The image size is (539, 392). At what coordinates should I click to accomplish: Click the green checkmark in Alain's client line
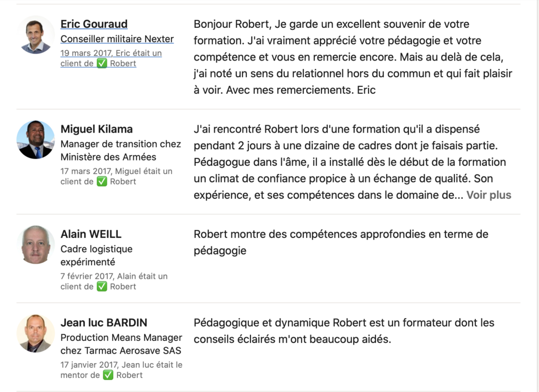pyautogui.click(x=102, y=287)
